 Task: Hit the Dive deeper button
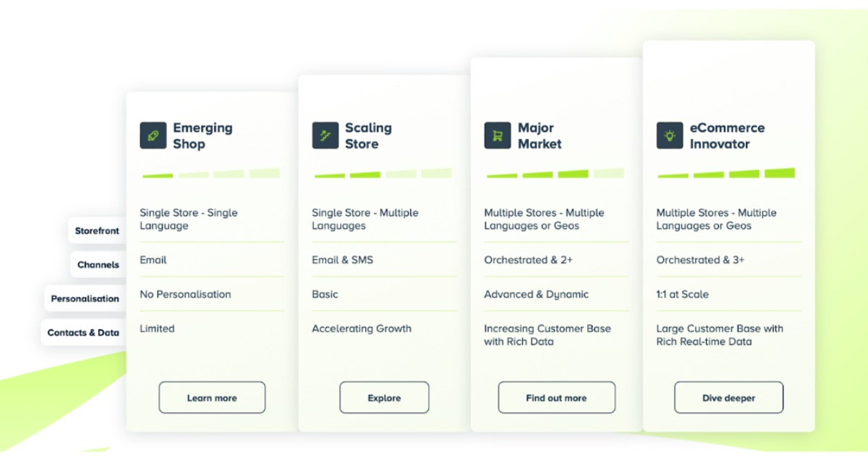tap(728, 397)
